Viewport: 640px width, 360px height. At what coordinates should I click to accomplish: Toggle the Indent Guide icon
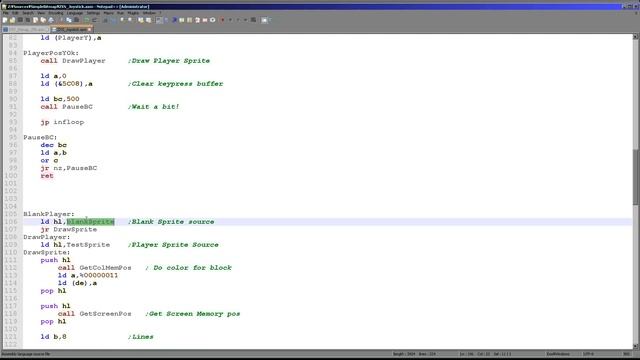coord(174,20)
